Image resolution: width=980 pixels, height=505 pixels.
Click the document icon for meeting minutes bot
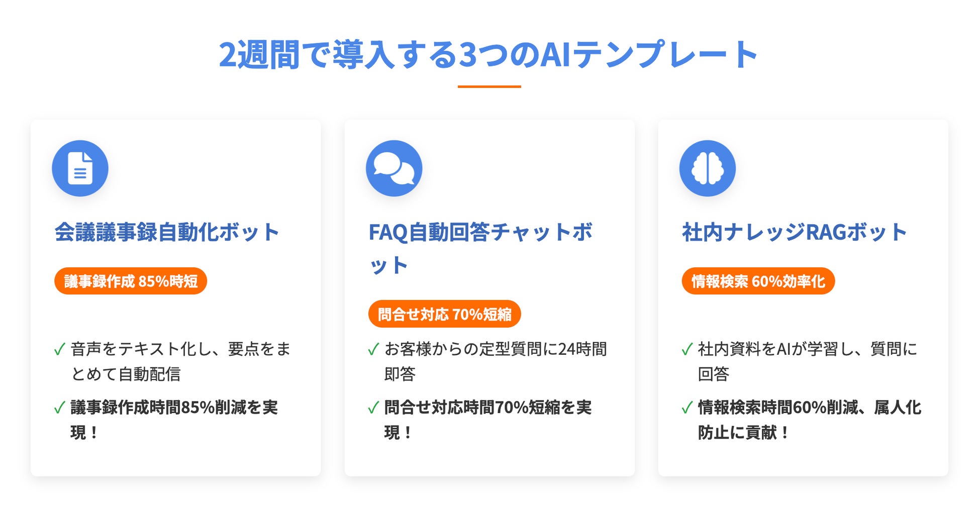point(80,168)
